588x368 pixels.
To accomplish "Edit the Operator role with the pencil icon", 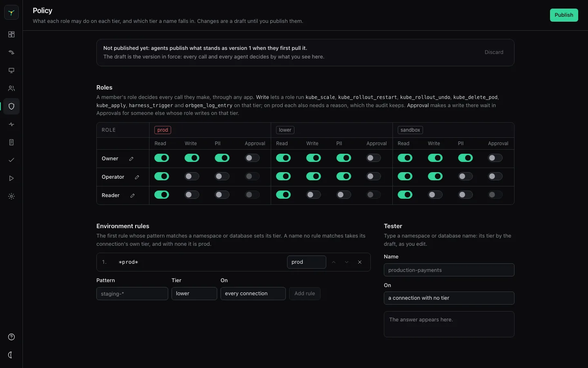I will coord(137,177).
